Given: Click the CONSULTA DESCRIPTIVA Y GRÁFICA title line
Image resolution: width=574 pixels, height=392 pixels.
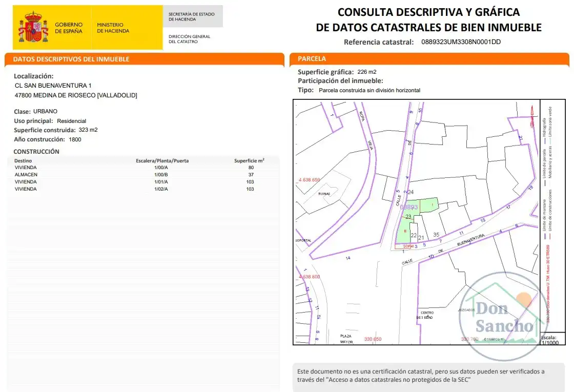Looking at the screenshot, I should click(x=428, y=12).
